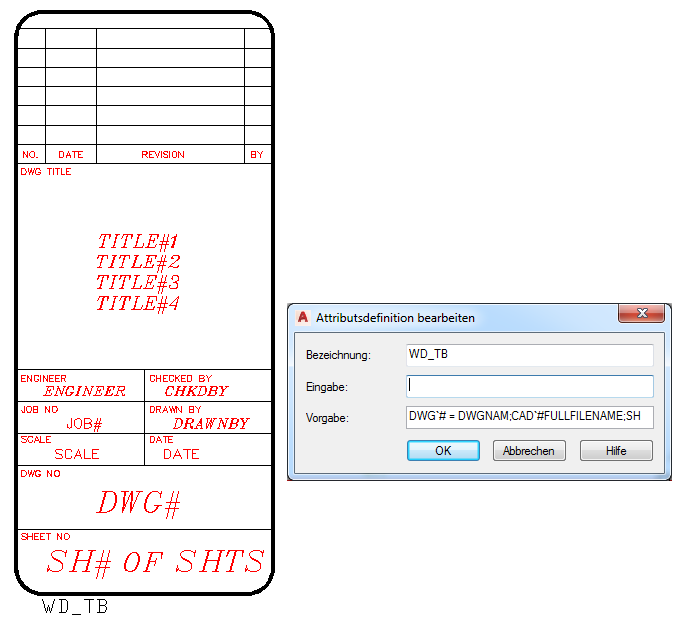Close the Attributsdefinition bearbeiten dialog

point(641,313)
